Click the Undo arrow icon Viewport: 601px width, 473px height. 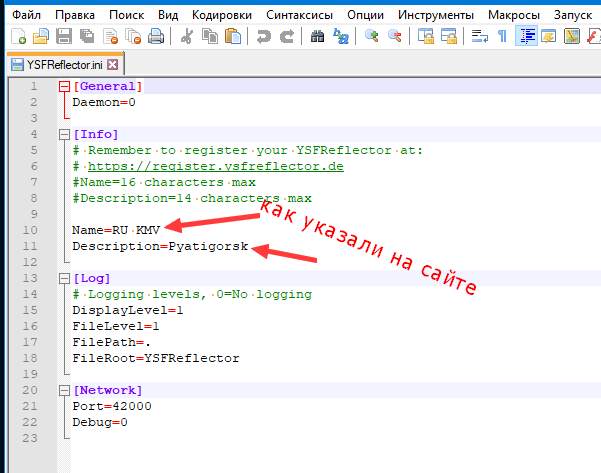click(264, 37)
